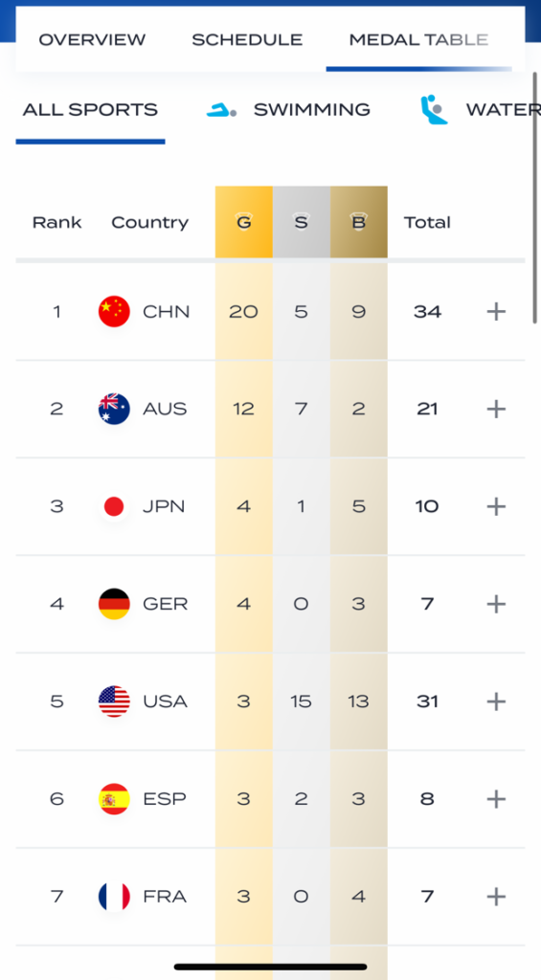Screen dimensions: 541x980
Task: Click the France flag icon
Action: (115, 896)
